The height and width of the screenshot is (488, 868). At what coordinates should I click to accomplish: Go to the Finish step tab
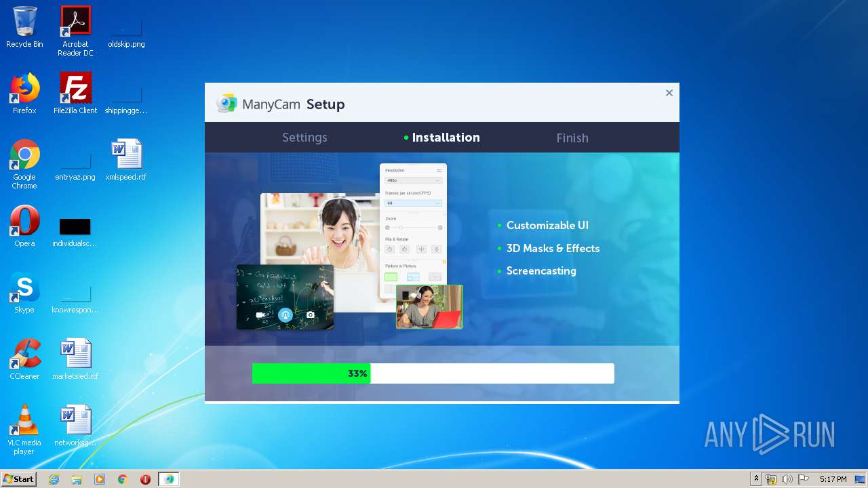(572, 138)
